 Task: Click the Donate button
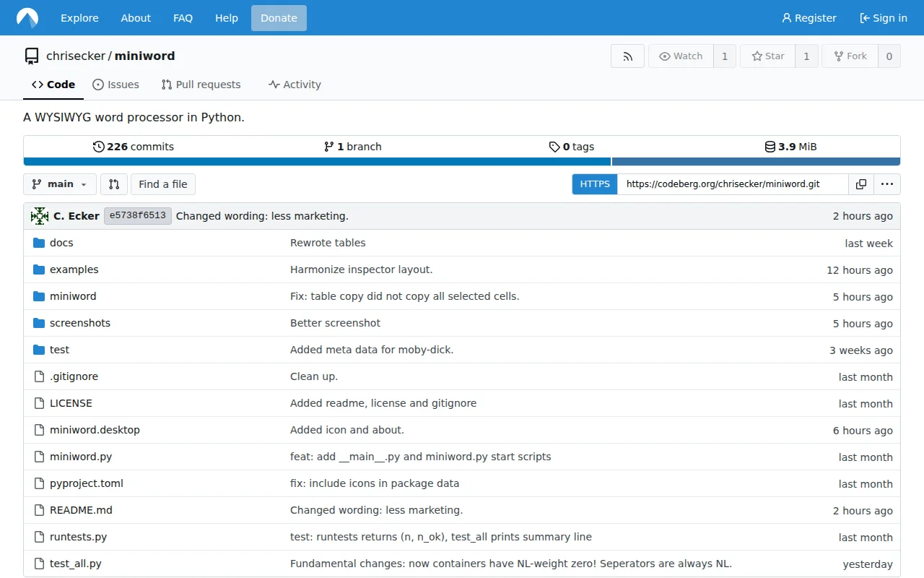[279, 18]
